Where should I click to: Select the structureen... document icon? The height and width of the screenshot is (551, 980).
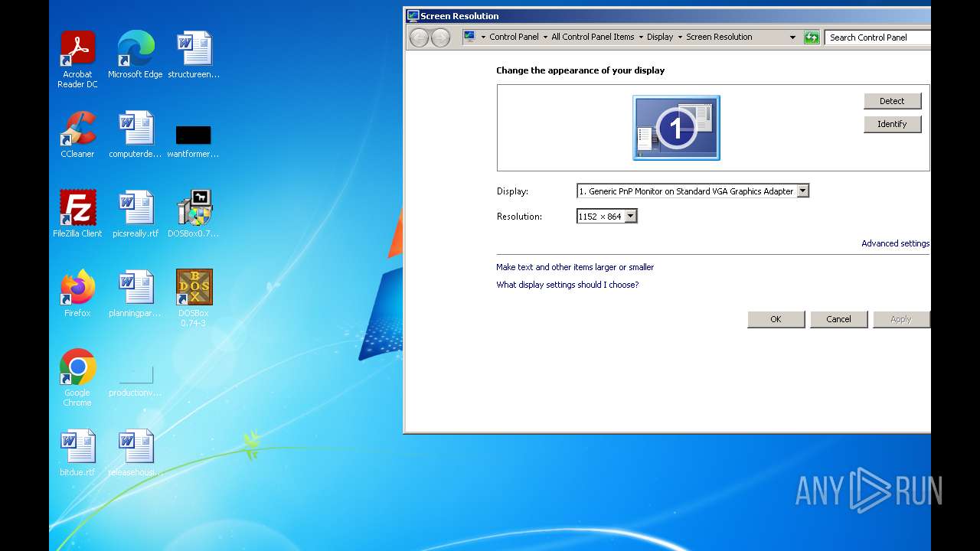click(x=194, y=54)
